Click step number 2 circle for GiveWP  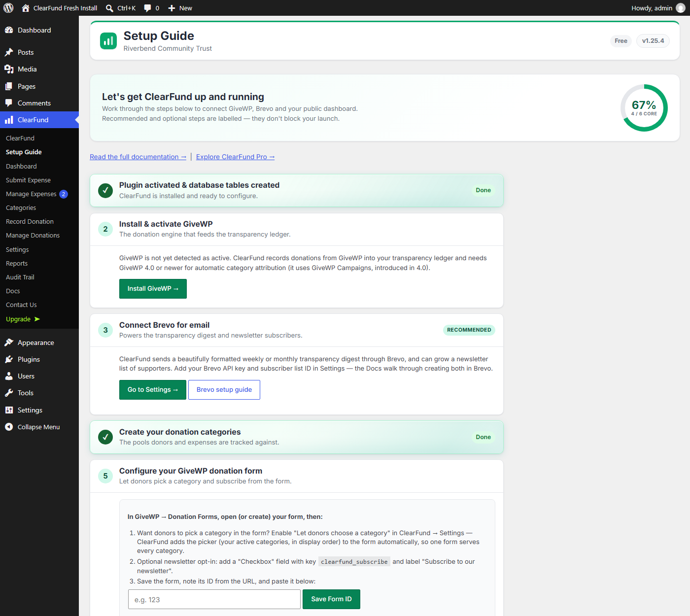105,229
